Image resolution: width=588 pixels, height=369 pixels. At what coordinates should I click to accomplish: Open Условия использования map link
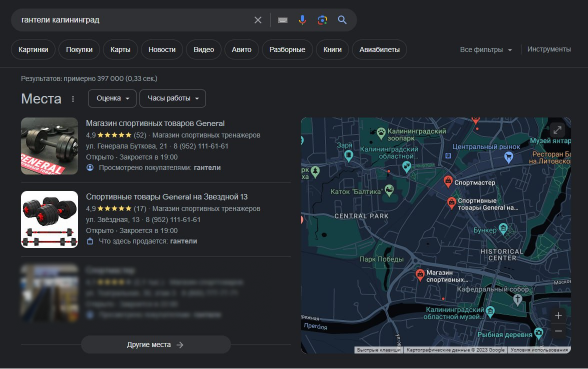click(539, 350)
